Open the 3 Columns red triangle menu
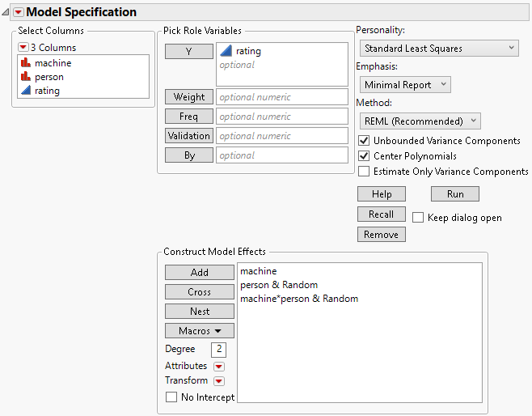 (x=23, y=48)
